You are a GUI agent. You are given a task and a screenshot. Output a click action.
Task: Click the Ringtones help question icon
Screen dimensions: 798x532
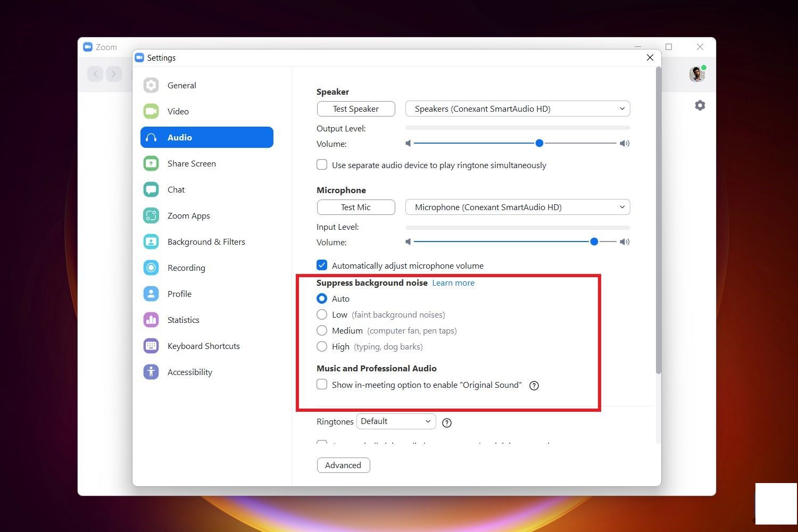click(447, 423)
